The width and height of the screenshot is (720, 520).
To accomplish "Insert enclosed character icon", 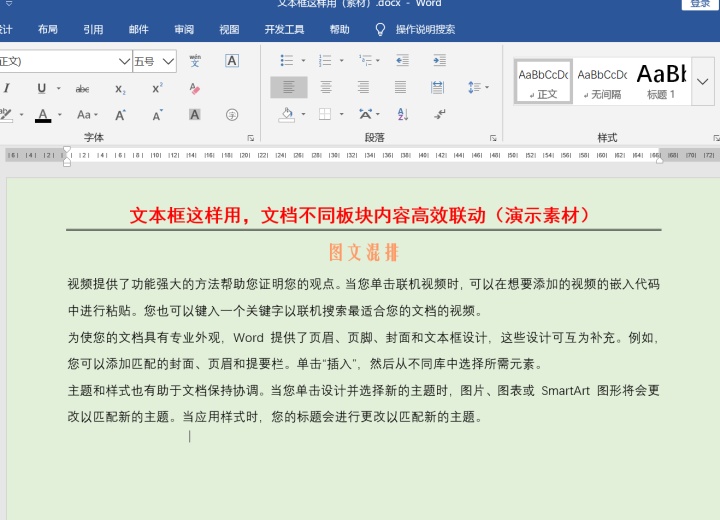I will click(232, 114).
